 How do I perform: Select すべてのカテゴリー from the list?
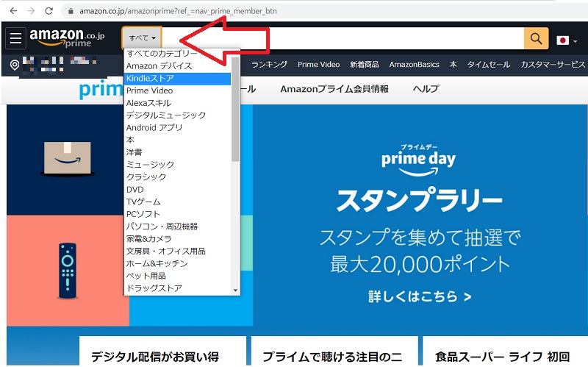(x=162, y=54)
